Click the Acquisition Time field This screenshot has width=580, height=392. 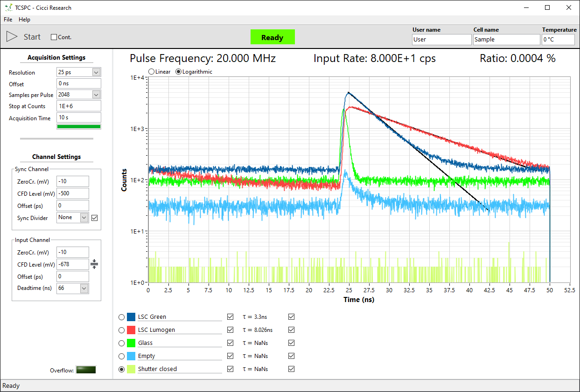click(x=79, y=118)
